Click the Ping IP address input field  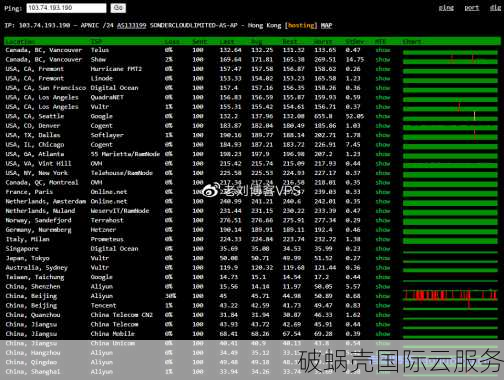point(66,8)
